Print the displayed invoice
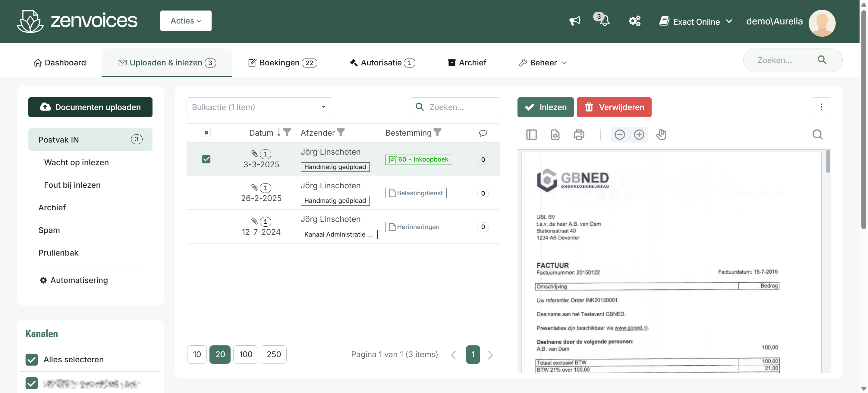The width and height of the screenshot is (868, 393). 579,134
